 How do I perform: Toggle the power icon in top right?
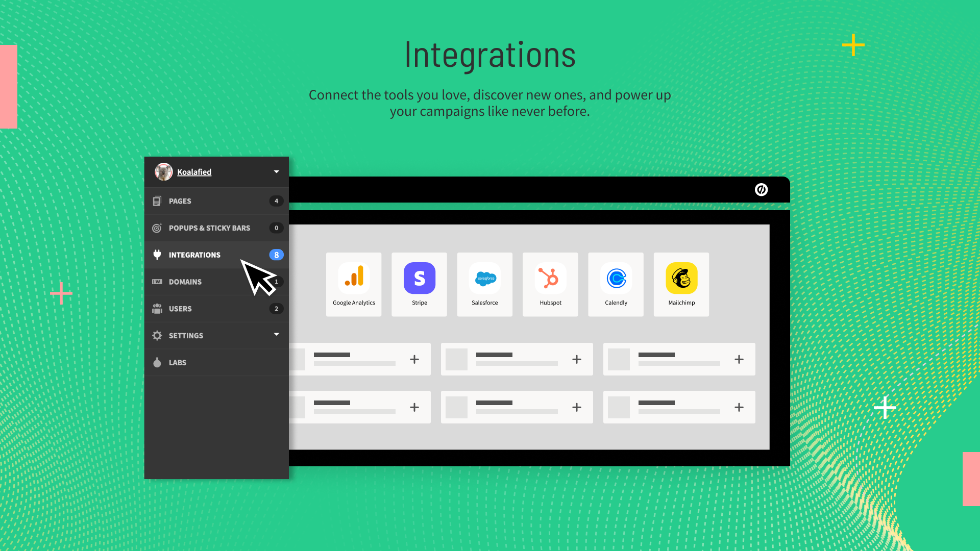click(x=762, y=189)
